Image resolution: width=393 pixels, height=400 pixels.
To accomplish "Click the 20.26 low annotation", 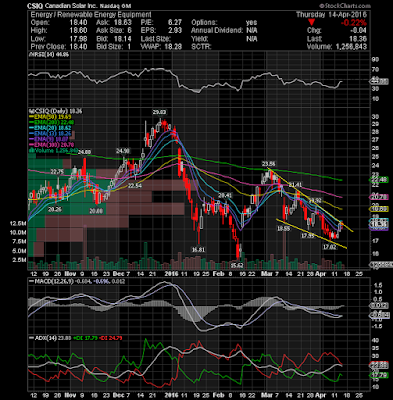I will point(55,210).
